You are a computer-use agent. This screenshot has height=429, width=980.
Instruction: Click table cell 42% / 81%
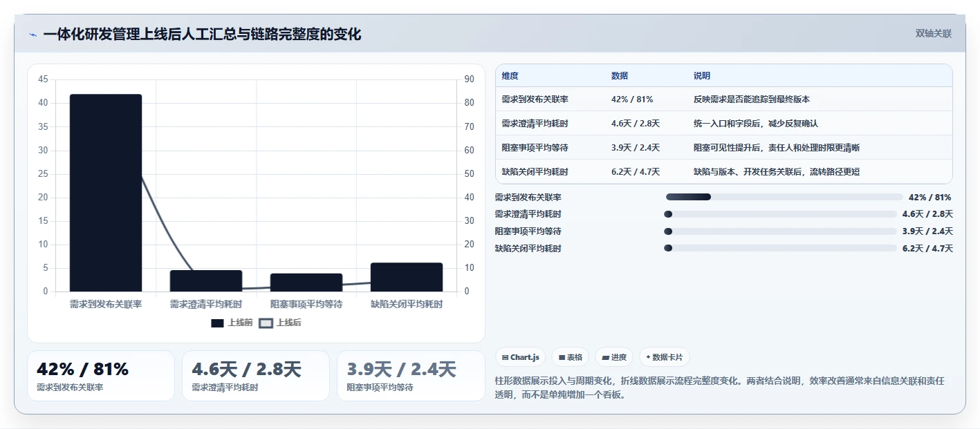632,99
